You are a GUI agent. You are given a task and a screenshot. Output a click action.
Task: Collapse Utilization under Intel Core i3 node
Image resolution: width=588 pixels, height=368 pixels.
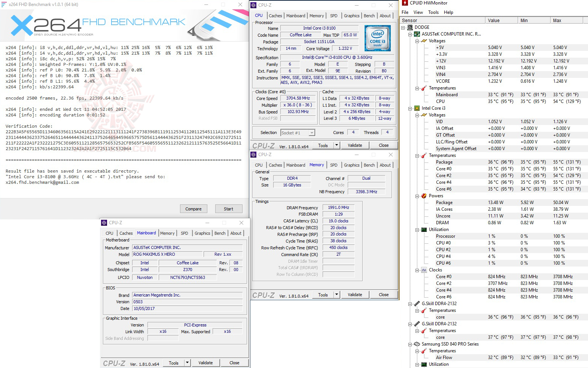[x=417, y=229]
